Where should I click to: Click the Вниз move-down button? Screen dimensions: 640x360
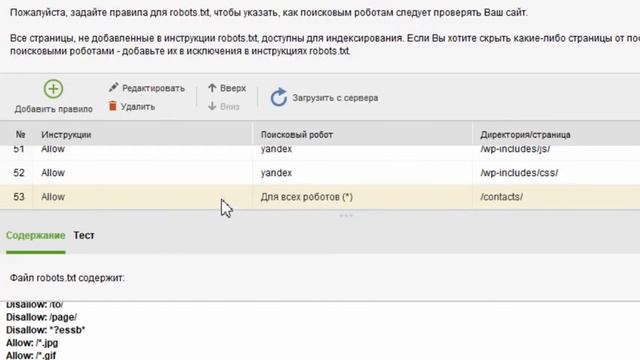(224, 107)
